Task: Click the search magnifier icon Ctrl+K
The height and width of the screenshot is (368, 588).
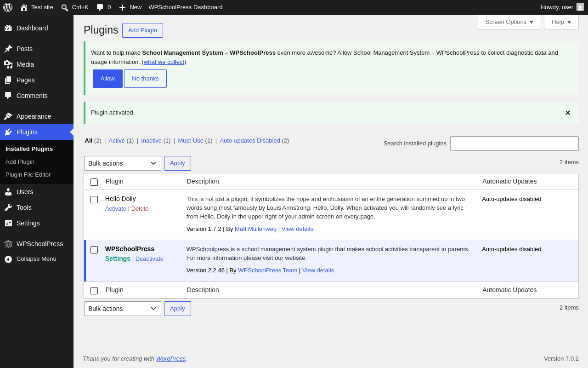Action: [65, 7]
